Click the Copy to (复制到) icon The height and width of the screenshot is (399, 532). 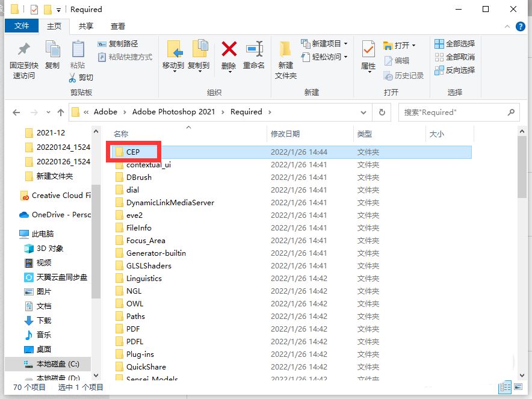pos(200,49)
